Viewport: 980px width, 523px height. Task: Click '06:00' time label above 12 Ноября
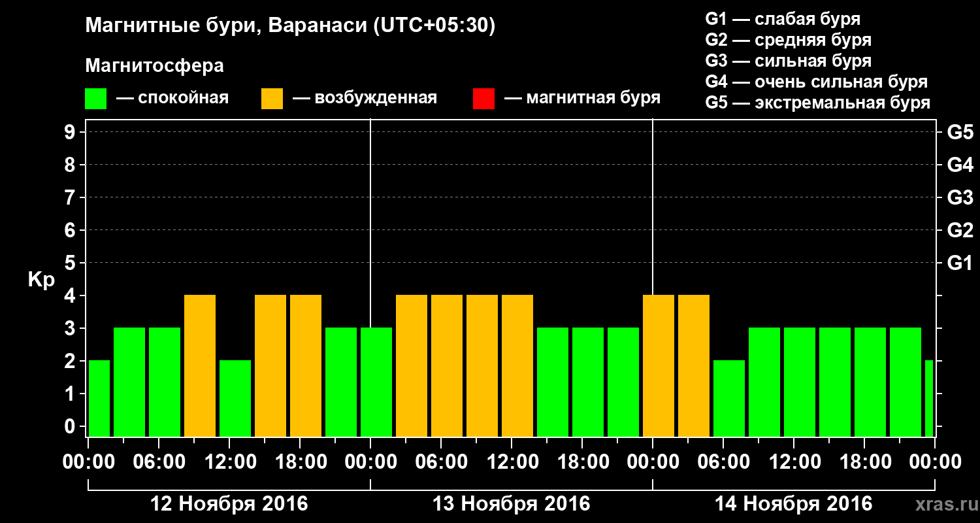159,462
